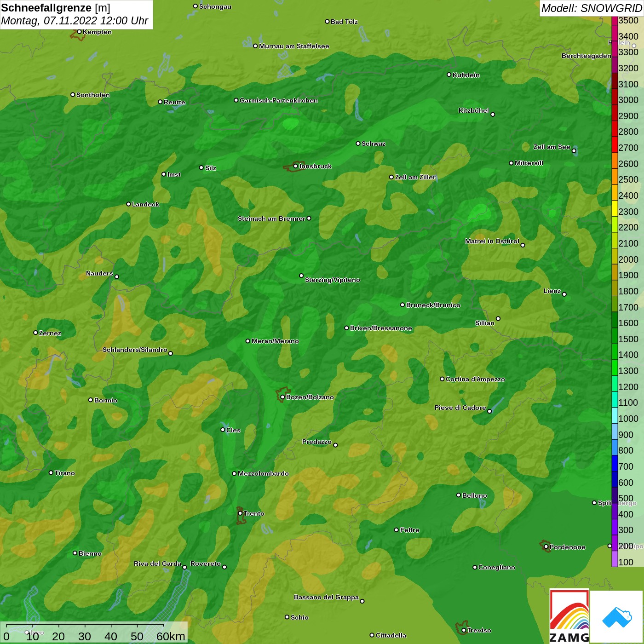Click the 2700 red legend swatch
The width and height of the screenshot is (644, 644).
pyautogui.click(x=615, y=144)
